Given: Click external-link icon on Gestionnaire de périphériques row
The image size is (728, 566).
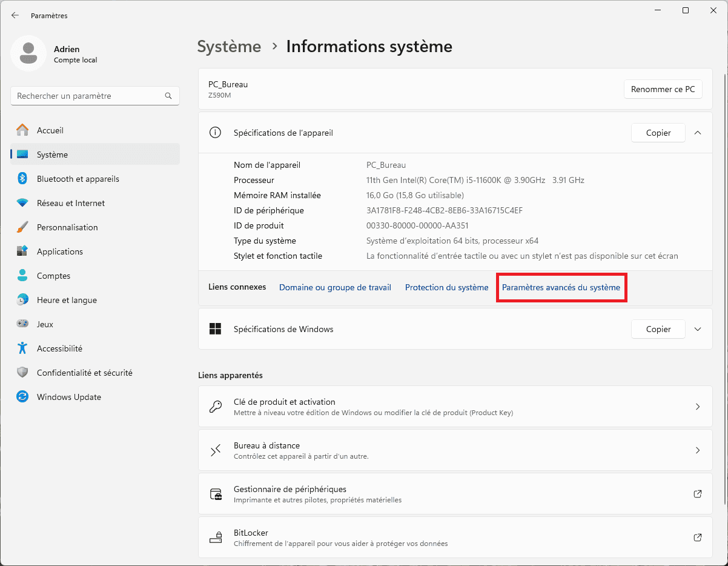Looking at the screenshot, I should 698,494.
